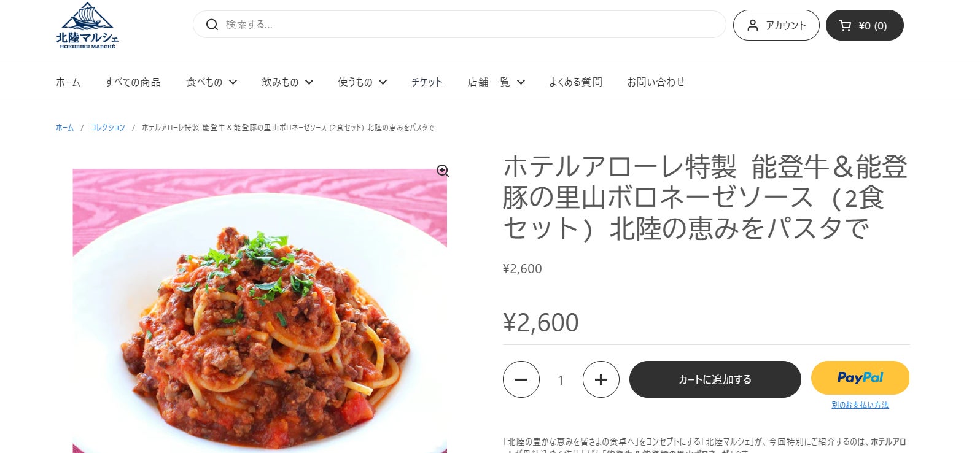Click the Hokuriku Marché ship logo

coord(87,26)
